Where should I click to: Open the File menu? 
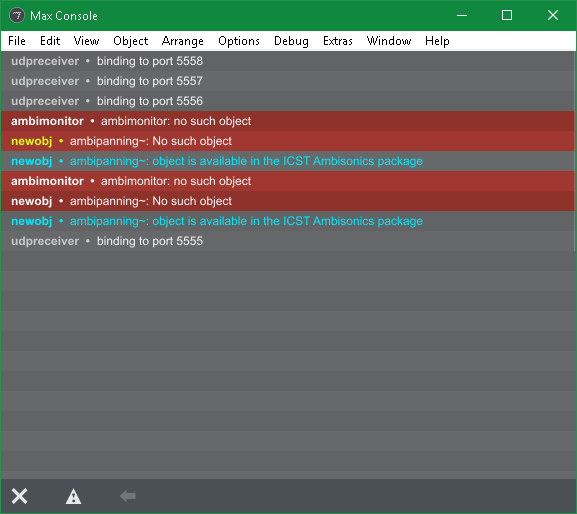click(17, 41)
